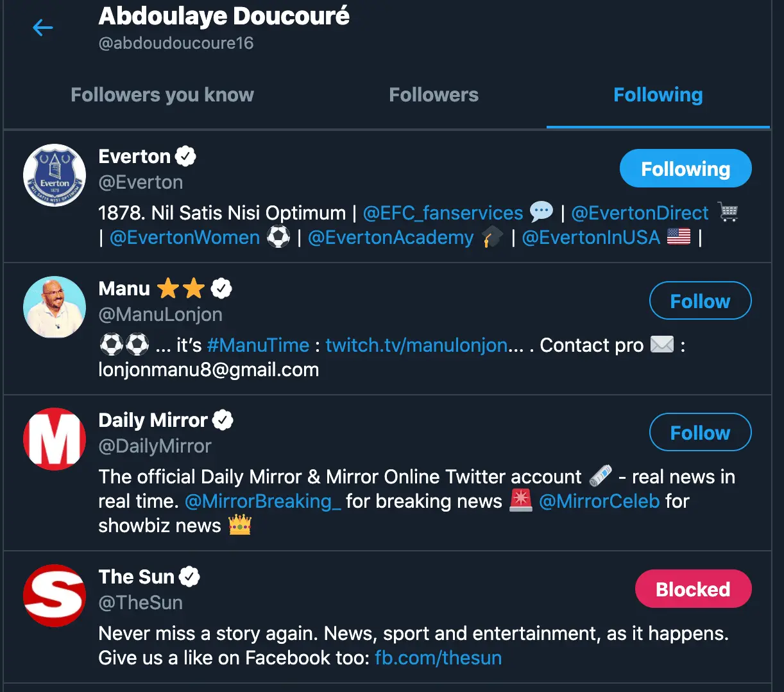Screen dimensions: 784x692
Task: Open the Everton crest avatar
Action: [x=55, y=175]
